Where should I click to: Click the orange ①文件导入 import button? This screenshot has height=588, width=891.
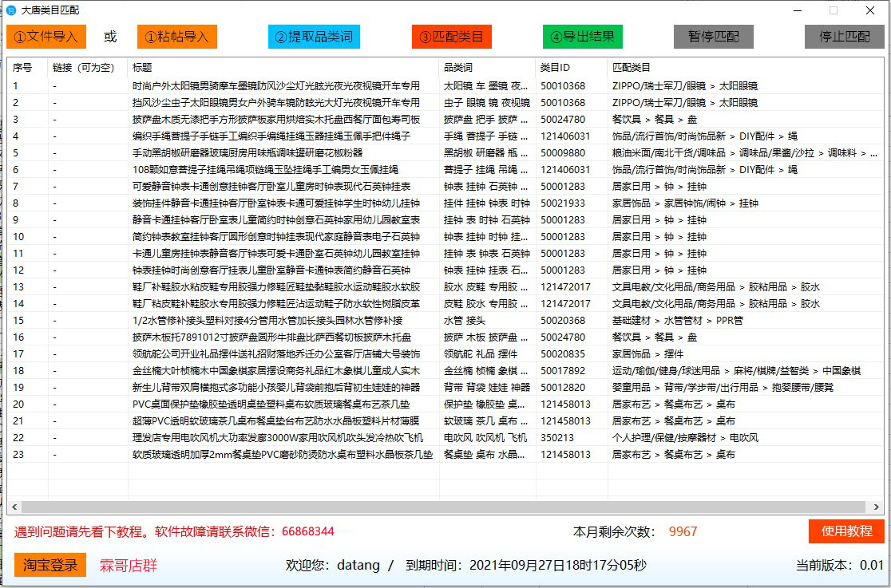46,37
